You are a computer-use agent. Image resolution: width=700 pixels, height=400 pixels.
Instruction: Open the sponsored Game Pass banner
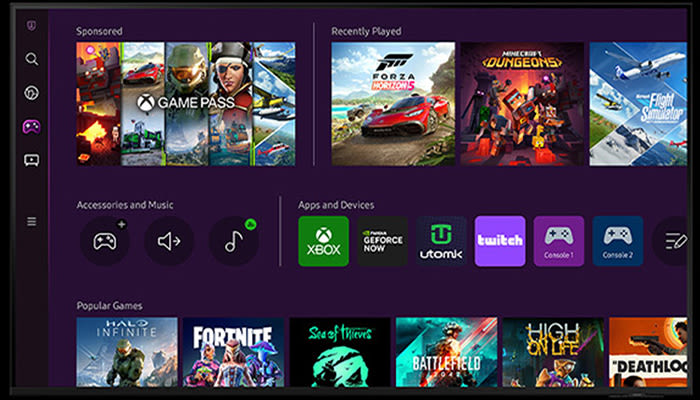pyautogui.click(x=186, y=103)
